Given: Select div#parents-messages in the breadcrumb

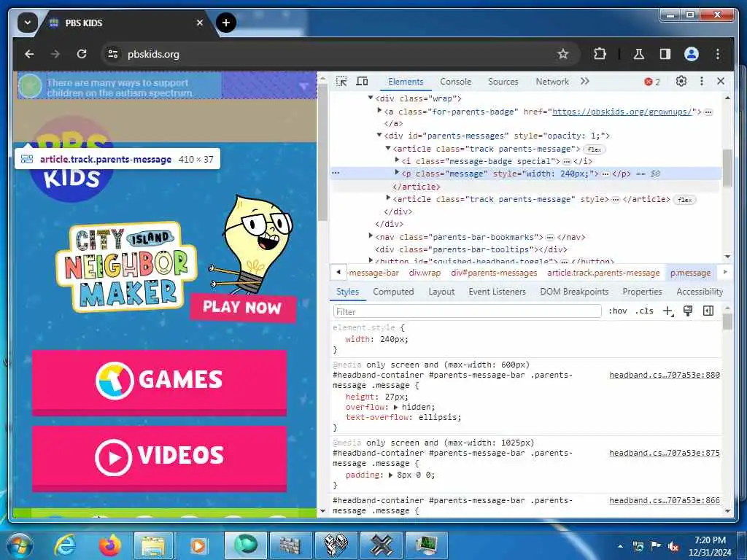Looking at the screenshot, I should point(494,273).
